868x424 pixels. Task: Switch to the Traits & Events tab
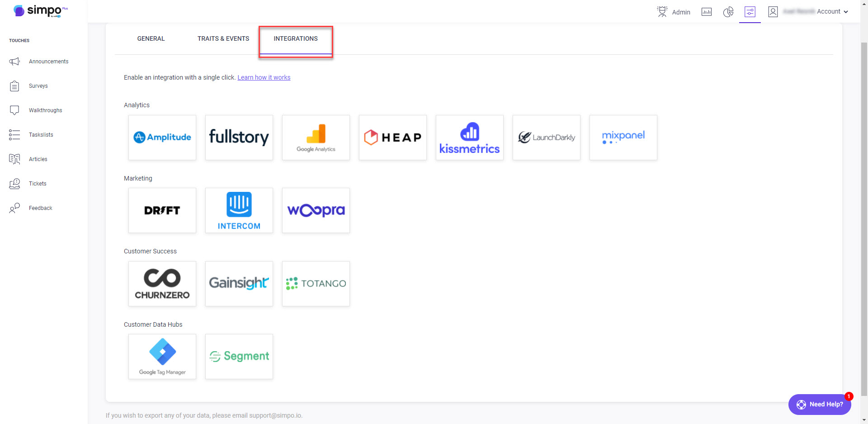(223, 38)
